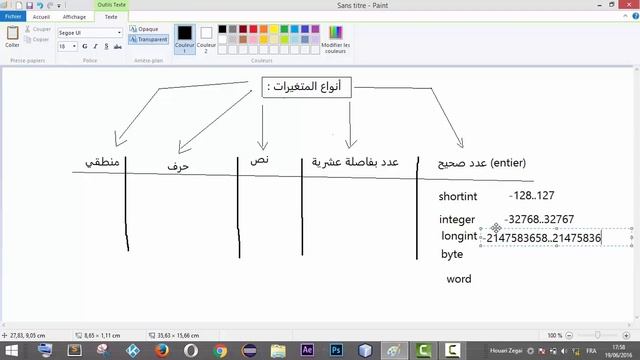Click the zoom in plus button
Image resolution: width=640 pixels, height=360 pixels.
coord(626,335)
